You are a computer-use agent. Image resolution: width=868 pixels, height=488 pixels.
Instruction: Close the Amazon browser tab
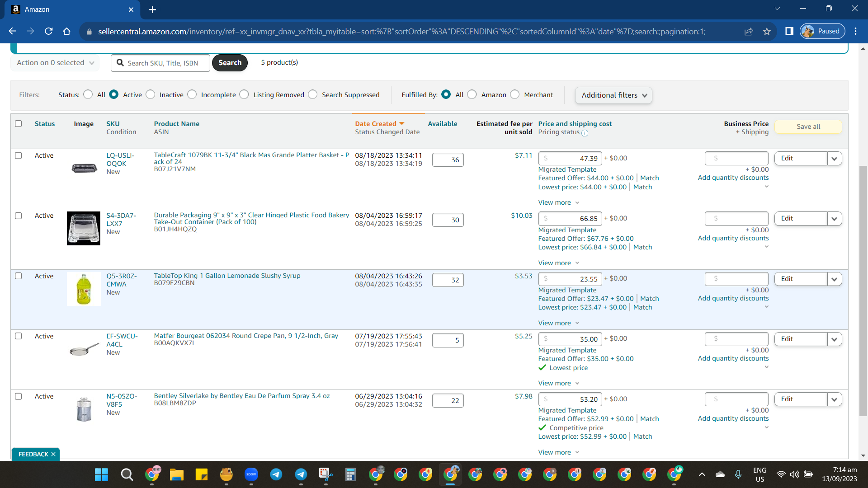click(131, 9)
